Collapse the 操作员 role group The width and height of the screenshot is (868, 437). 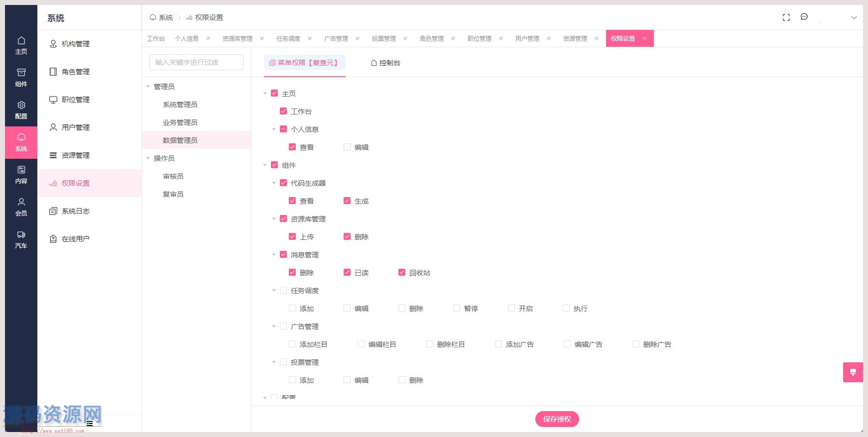tap(148, 158)
